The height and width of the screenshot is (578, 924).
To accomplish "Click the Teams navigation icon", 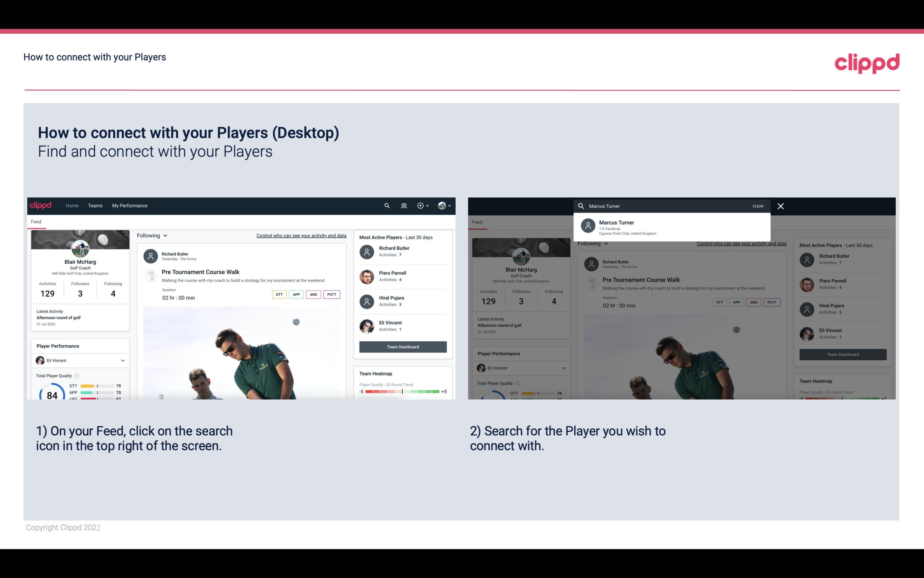I will point(95,206).
